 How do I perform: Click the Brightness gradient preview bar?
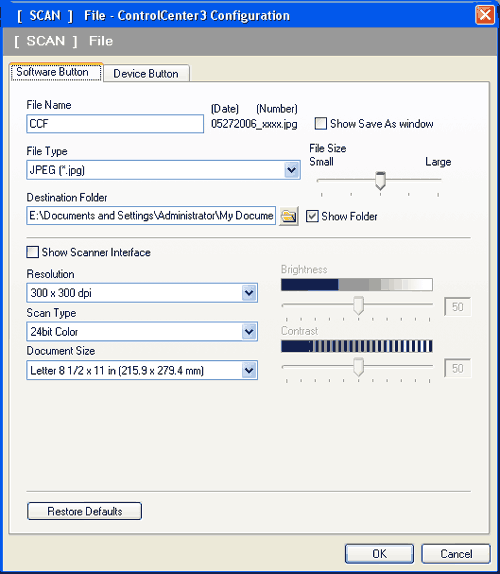[357, 284]
